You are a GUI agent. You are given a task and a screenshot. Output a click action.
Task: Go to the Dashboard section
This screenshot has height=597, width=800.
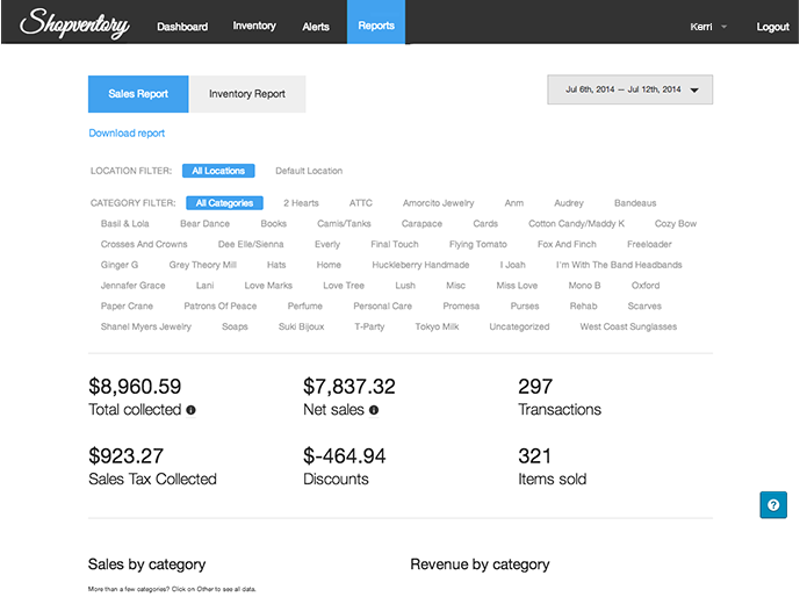click(182, 27)
